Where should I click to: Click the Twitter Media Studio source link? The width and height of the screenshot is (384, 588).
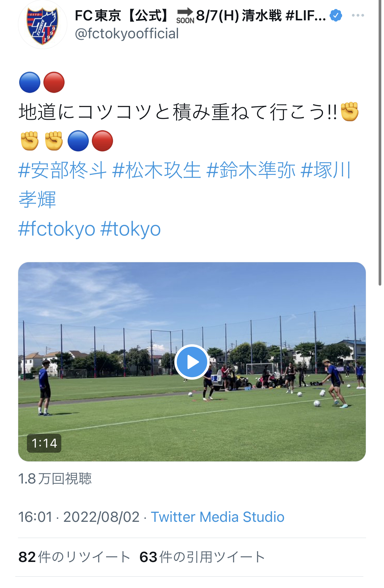click(217, 517)
